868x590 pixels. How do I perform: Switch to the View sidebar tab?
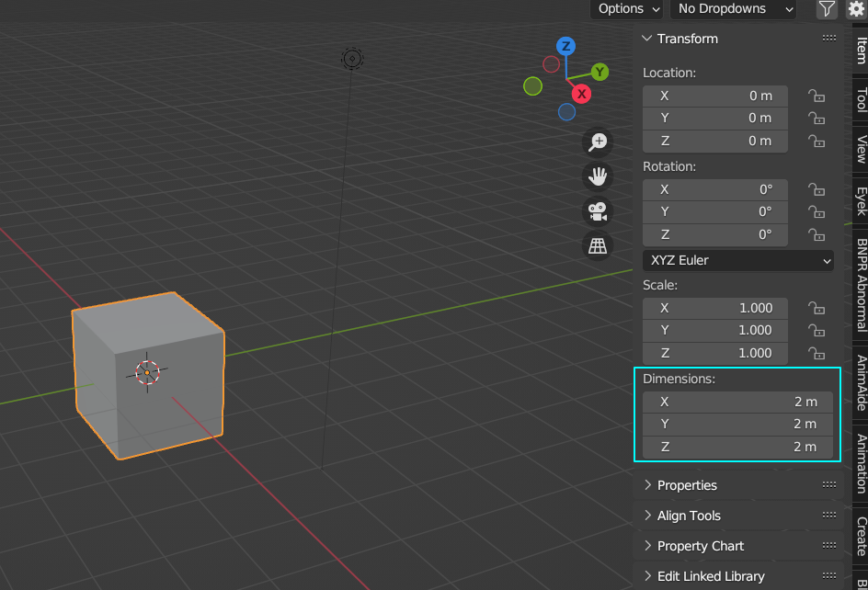click(x=861, y=149)
